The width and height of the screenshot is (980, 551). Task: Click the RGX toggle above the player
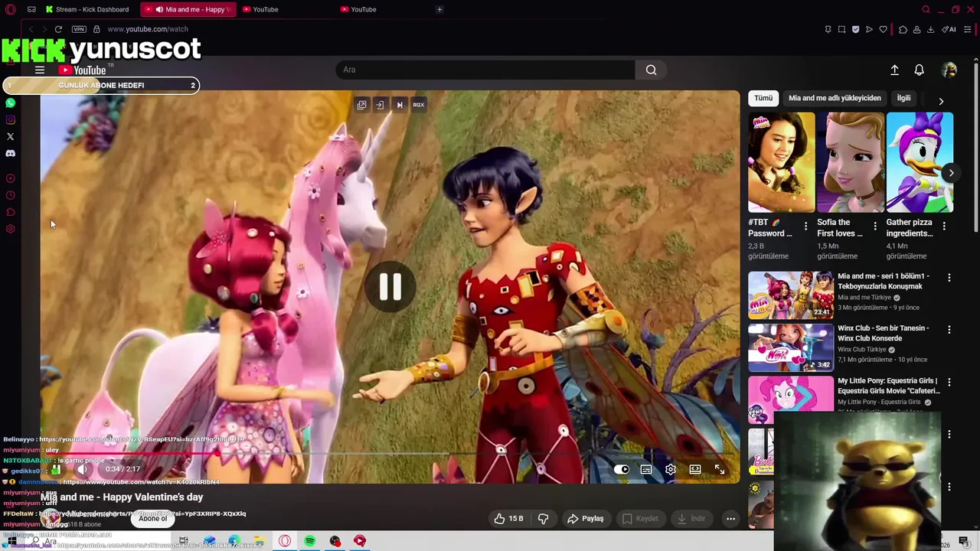418,105
